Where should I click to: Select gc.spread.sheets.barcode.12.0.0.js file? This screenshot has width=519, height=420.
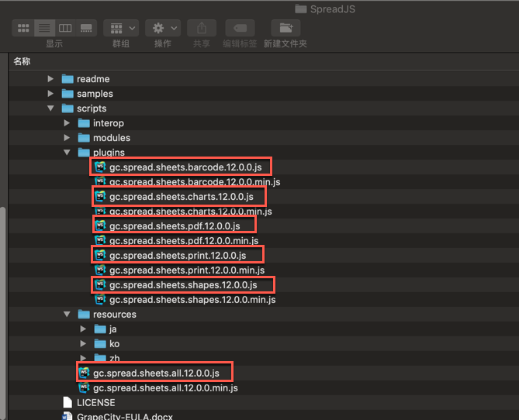coord(189,167)
